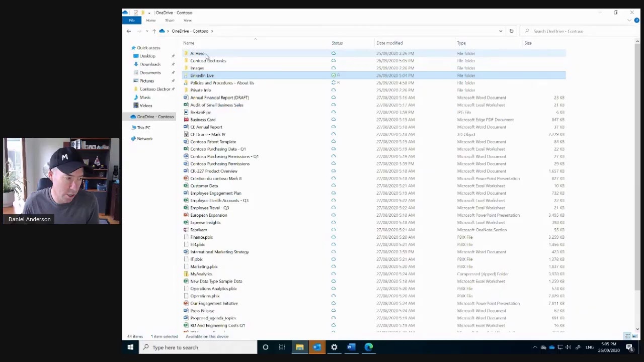Image resolution: width=644 pixels, height=362 pixels.
Task: Open Documents in the navigation pane
Action: point(150,72)
